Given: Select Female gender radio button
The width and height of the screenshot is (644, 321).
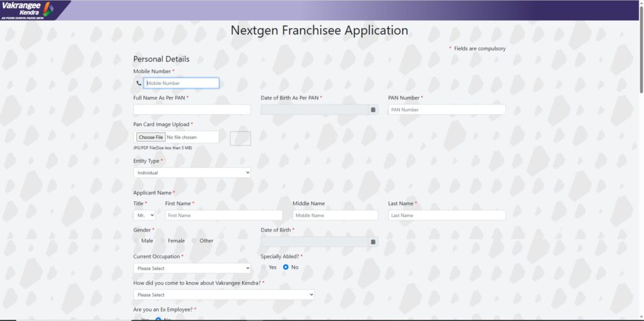Looking at the screenshot, I should 163,241.
